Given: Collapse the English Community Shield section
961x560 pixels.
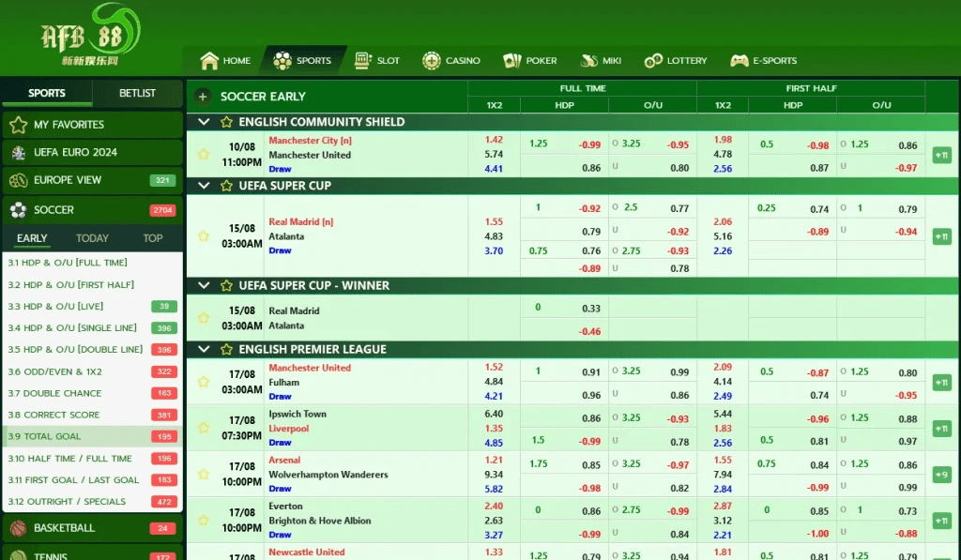Looking at the screenshot, I should tap(204, 122).
